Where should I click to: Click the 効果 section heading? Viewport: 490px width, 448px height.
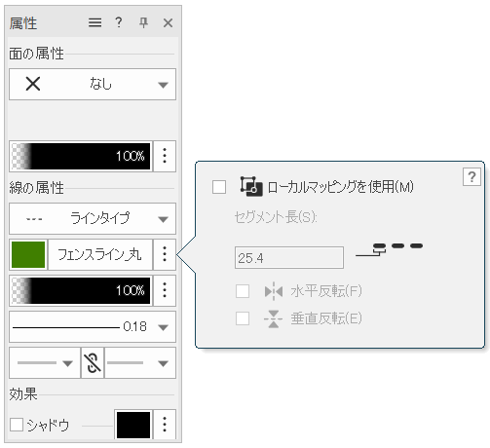[23, 394]
